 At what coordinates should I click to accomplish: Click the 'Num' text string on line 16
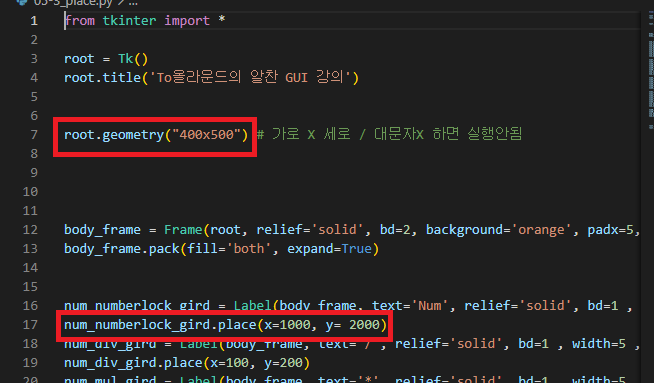(430, 305)
